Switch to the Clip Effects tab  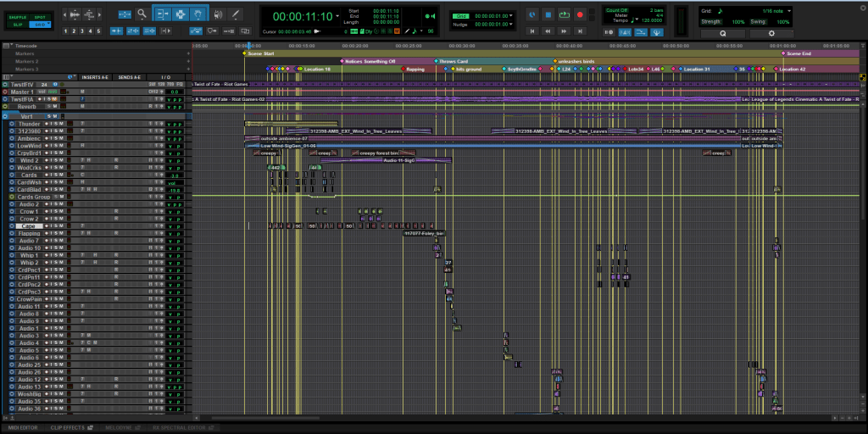click(x=68, y=428)
